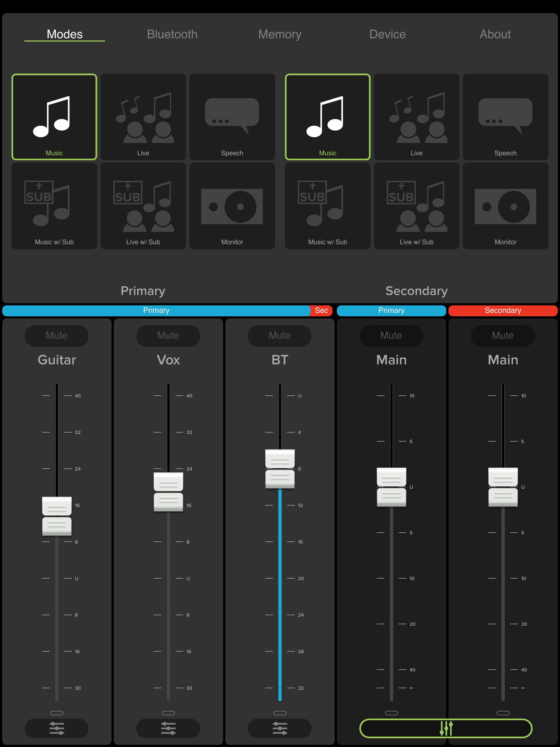Choose Music w/ Sub for Primary
560x747 pixels.
point(54,206)
